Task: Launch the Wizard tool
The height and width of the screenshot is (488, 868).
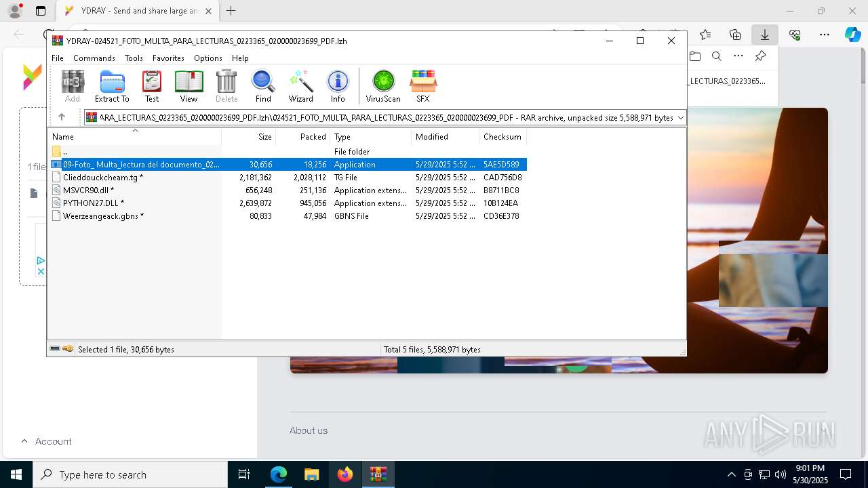Action: point(300,86)
